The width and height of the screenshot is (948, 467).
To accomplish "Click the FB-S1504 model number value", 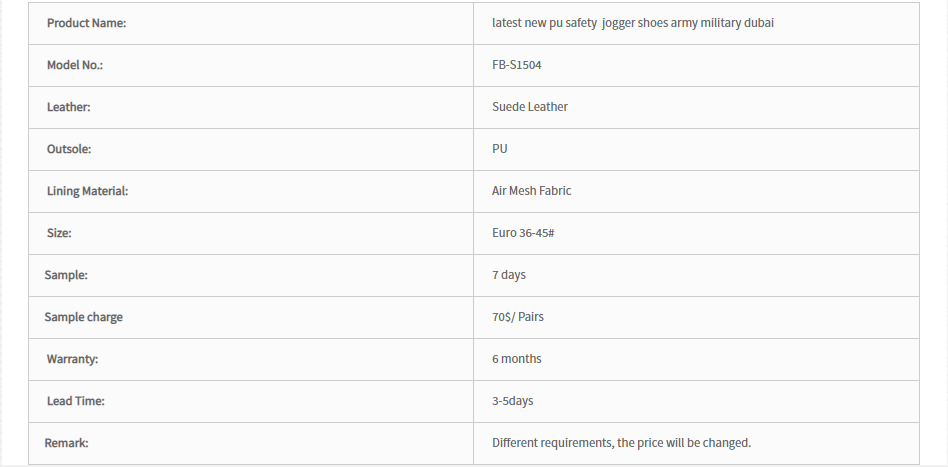I will [x=516, y=65].
